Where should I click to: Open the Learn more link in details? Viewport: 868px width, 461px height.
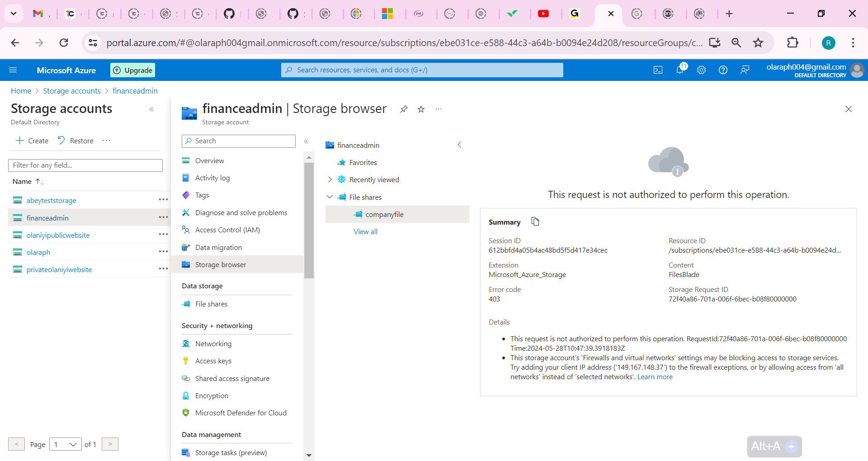pos(655,377)
